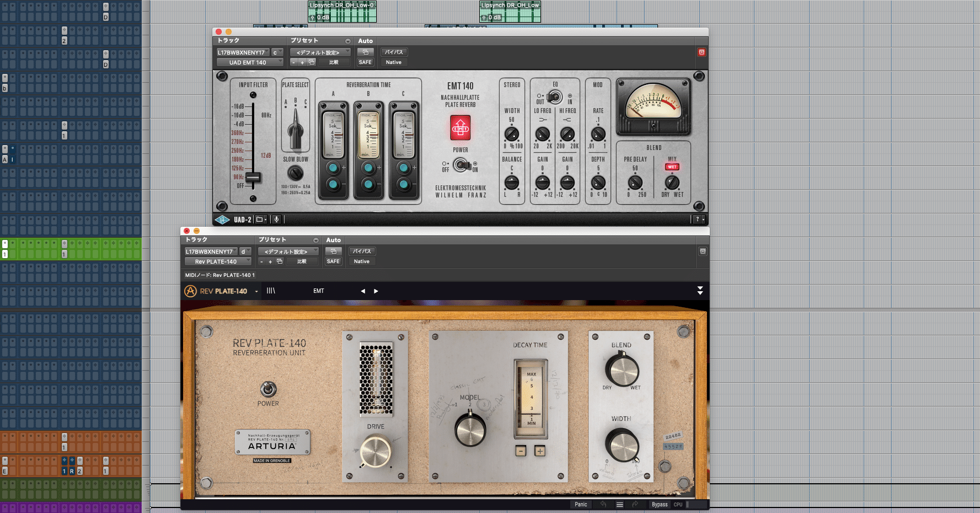Click copy settings icon in UAD EMT 140 header
This screenshot has height=513, width=980.
[312, 62]
